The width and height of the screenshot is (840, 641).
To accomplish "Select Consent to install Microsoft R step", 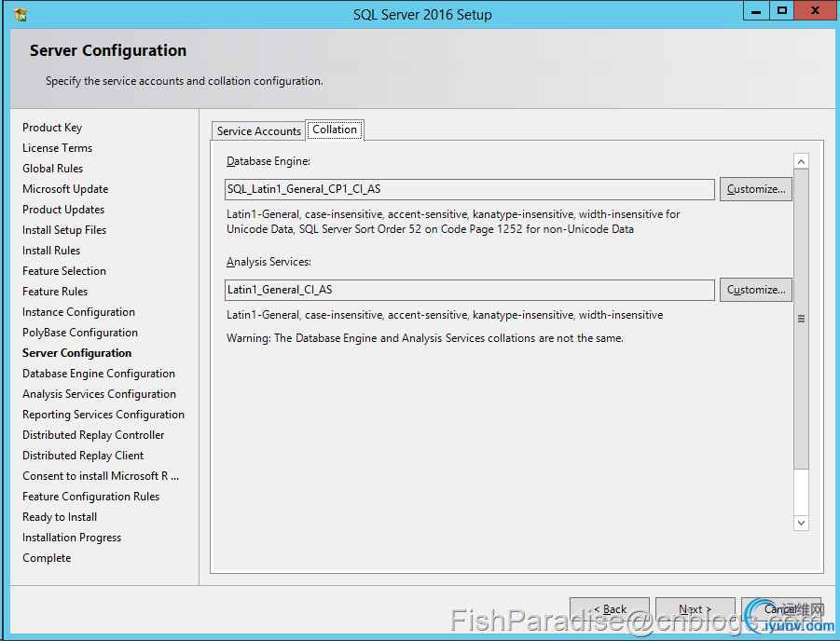I will tap(101, 476).
